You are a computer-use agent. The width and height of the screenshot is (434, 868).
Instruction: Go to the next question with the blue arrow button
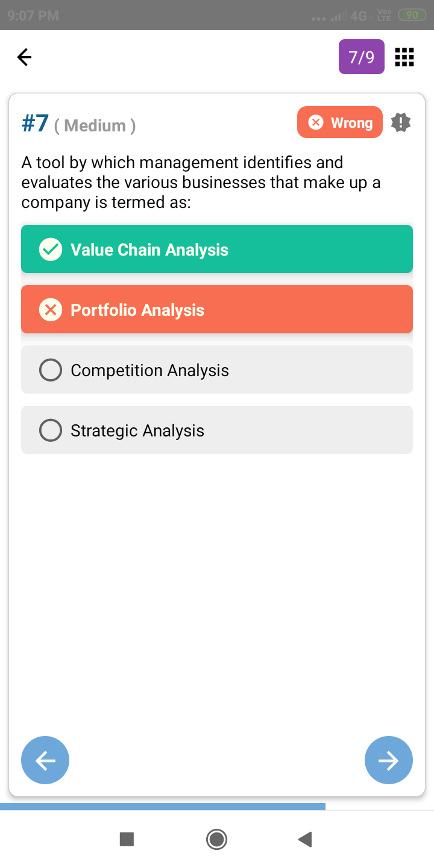coord(389,761)
